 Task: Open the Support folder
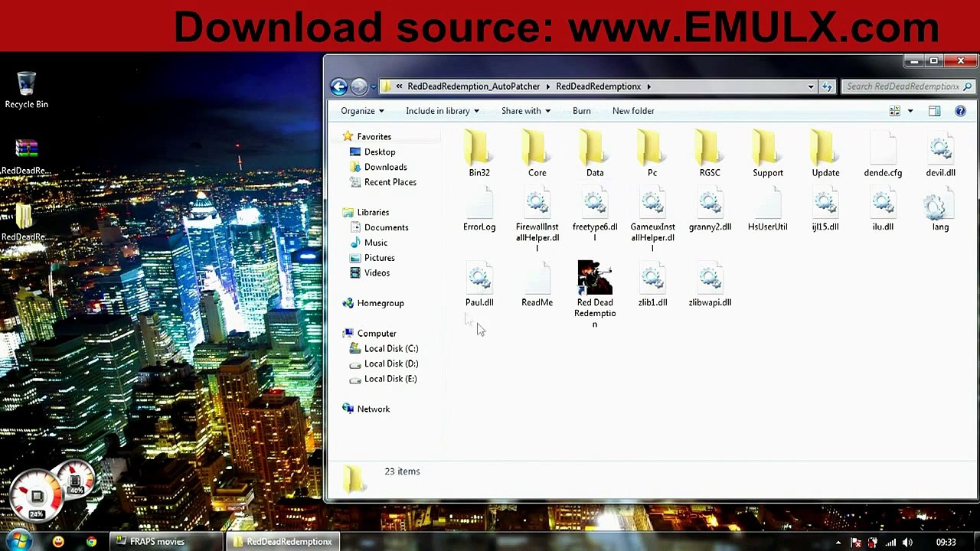click(x=768, y=153)
